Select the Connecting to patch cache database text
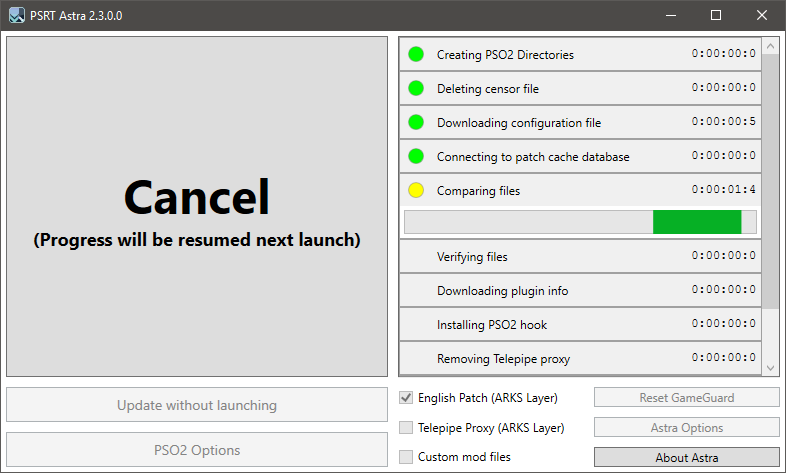This screenshot has height=473, width=786. [x=533, y=157]
